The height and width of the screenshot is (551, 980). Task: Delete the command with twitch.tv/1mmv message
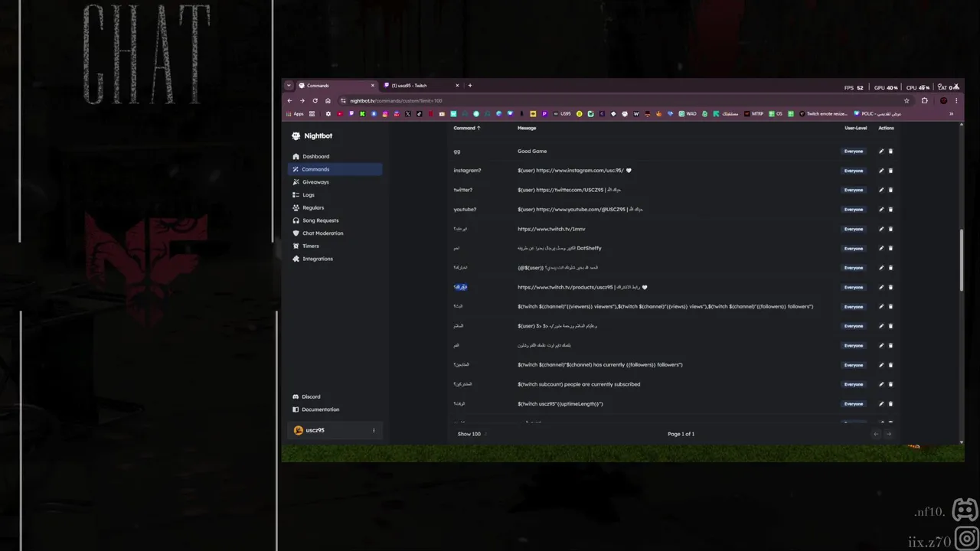[890, 229]
